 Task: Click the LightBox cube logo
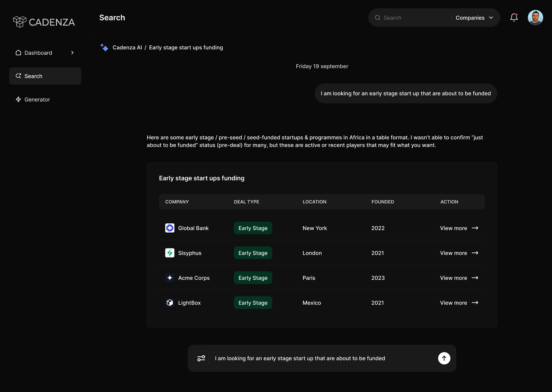coord(170,303)
